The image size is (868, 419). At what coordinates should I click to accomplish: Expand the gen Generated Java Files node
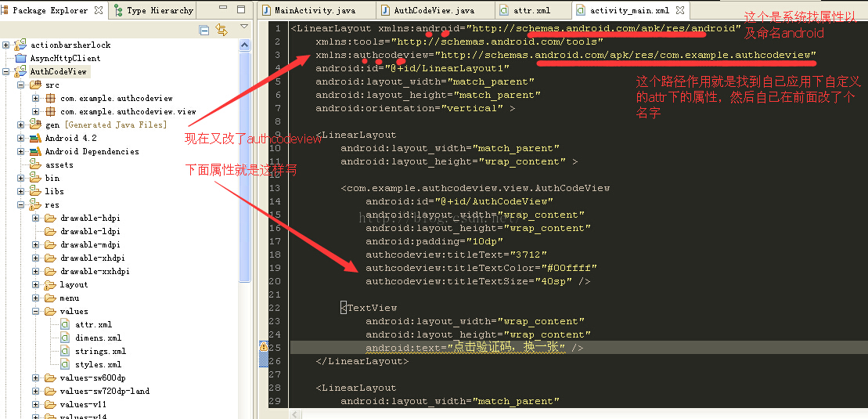(20, 125)
